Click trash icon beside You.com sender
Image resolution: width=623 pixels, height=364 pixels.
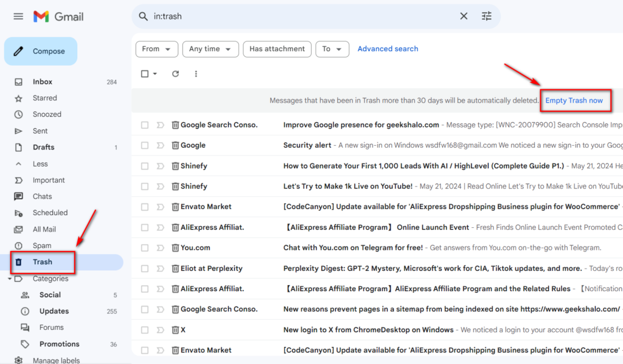click(x=175, y=248)
